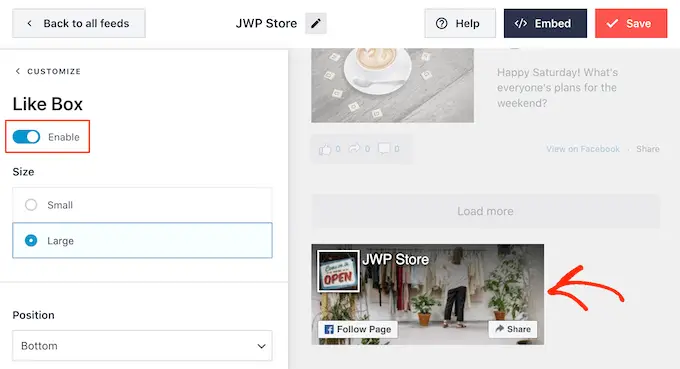Open the View on Facebook link

(x=583, y=149)
